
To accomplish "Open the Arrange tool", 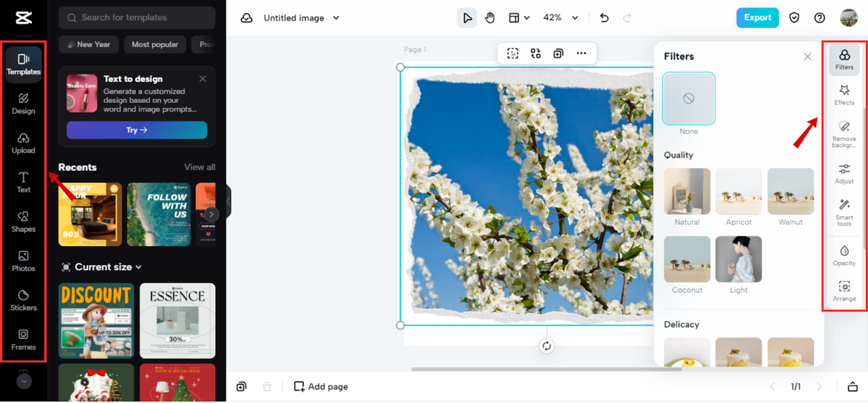I will point(844,291).
